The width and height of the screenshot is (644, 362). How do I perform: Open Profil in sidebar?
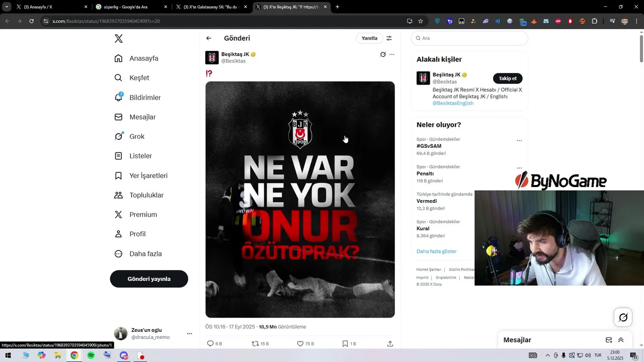coord(130,234)
